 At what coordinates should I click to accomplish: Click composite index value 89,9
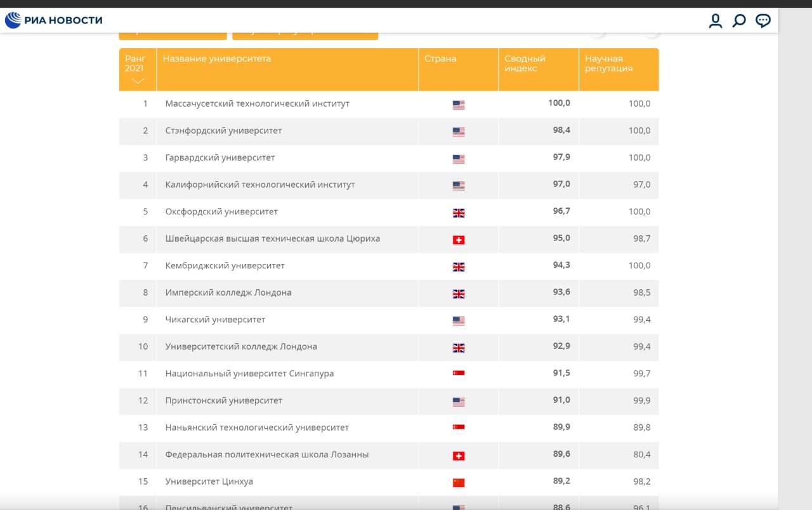[x=561, y=427]
